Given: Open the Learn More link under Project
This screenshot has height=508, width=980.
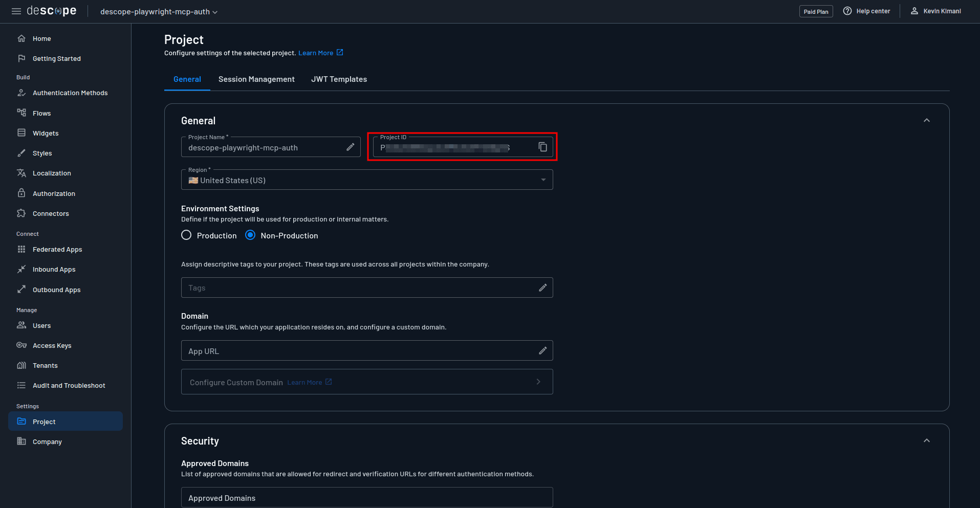Looking at the screenshot, I should tap(316, 53).
